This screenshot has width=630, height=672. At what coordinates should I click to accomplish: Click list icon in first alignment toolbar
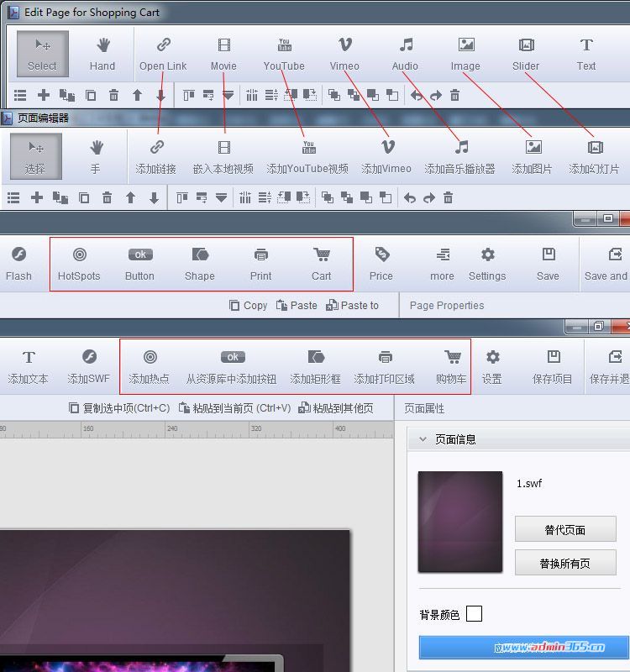20,95
